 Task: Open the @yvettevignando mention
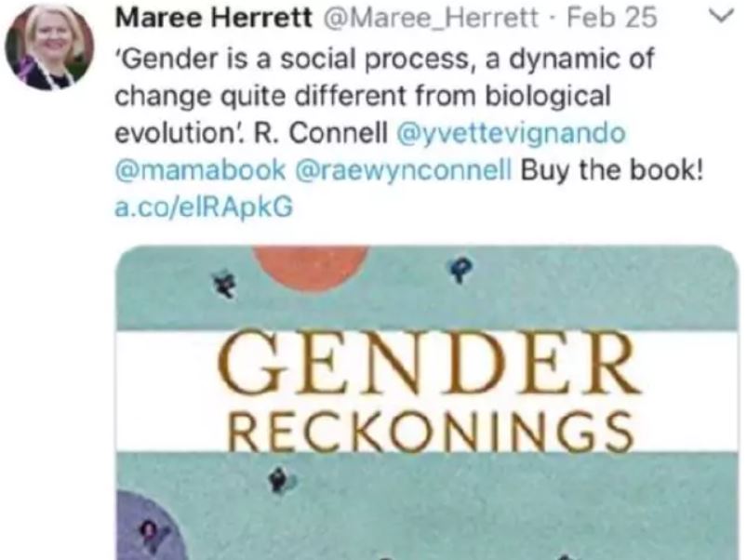pyautogui.click(x=511, y=134)
